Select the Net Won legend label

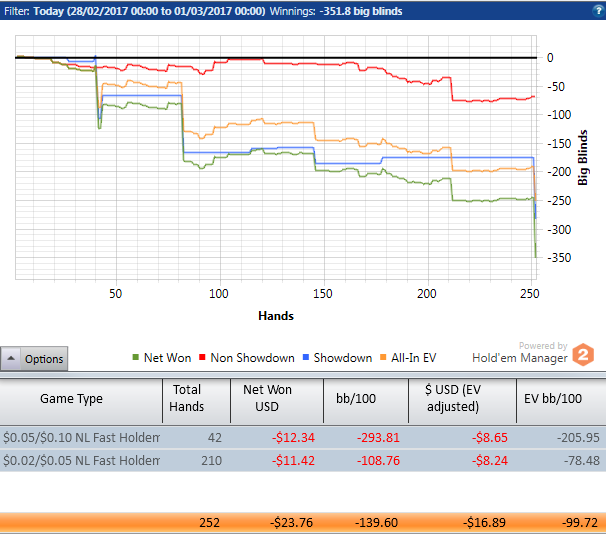point(167,358)
